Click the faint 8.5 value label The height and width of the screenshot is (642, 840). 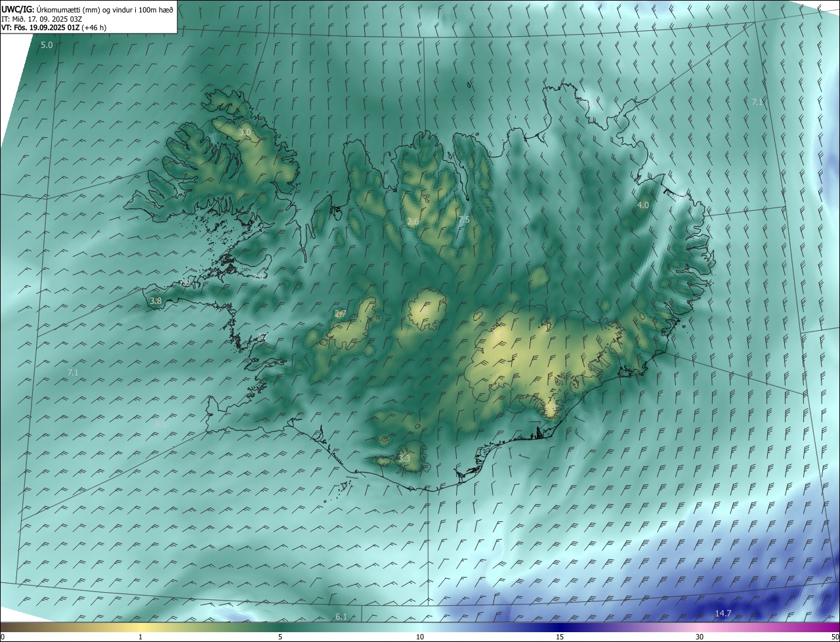coord(161,425)
